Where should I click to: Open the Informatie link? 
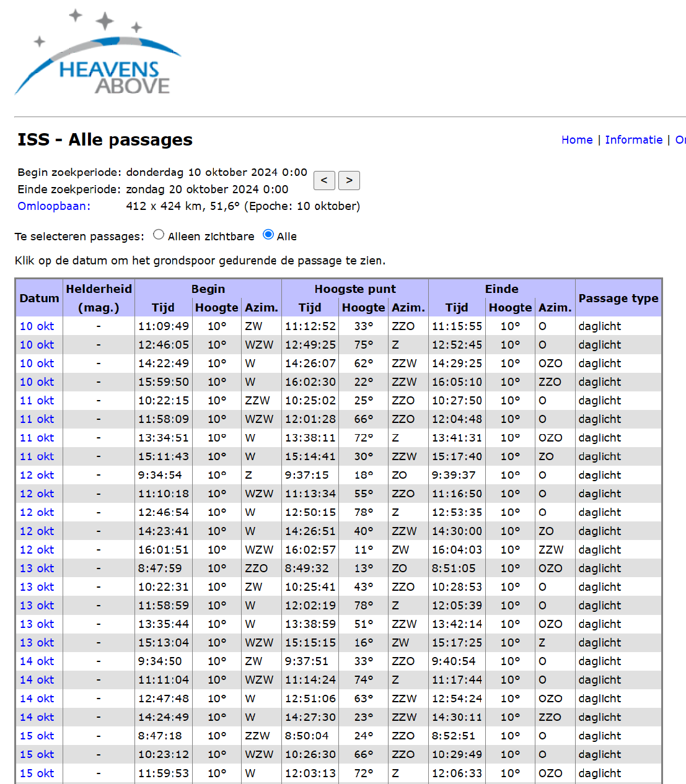tap(634, 140)
